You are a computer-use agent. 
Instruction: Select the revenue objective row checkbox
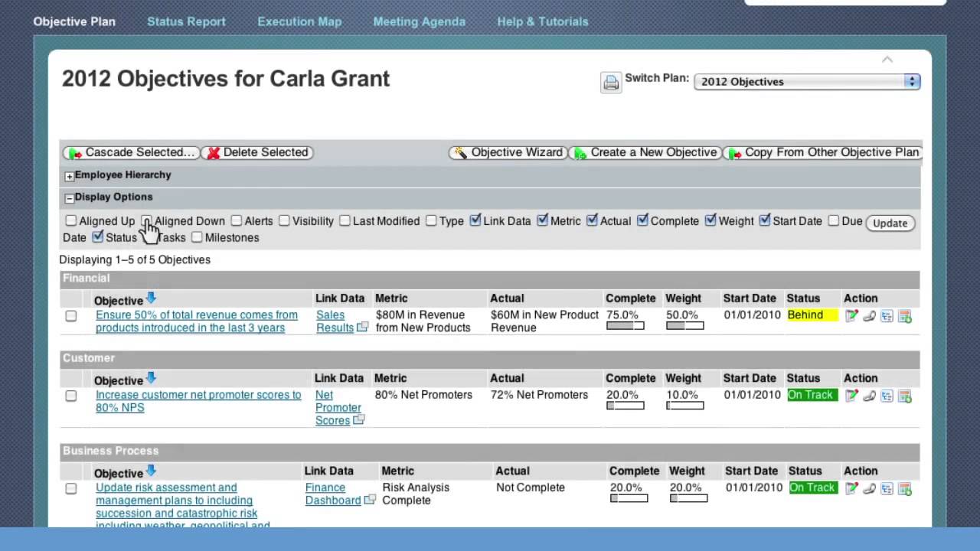71,315
